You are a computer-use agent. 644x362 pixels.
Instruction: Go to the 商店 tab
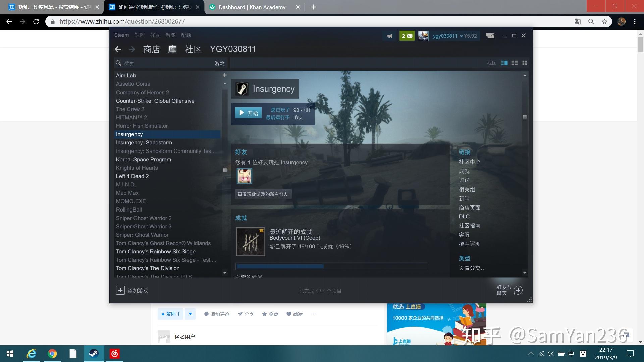(151, 49)
